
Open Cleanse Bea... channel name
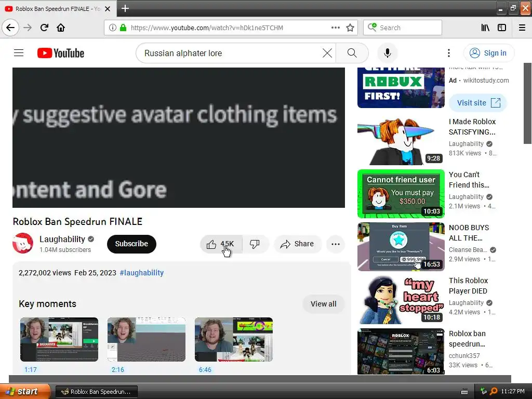pos(468,250)
